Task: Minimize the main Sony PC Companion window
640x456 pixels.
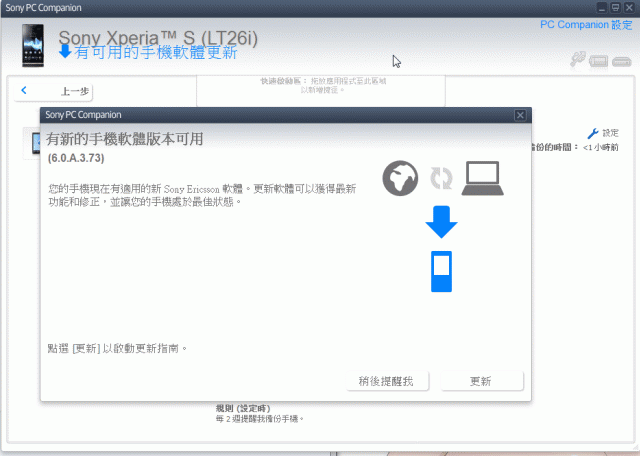Action: coord(602,8)
